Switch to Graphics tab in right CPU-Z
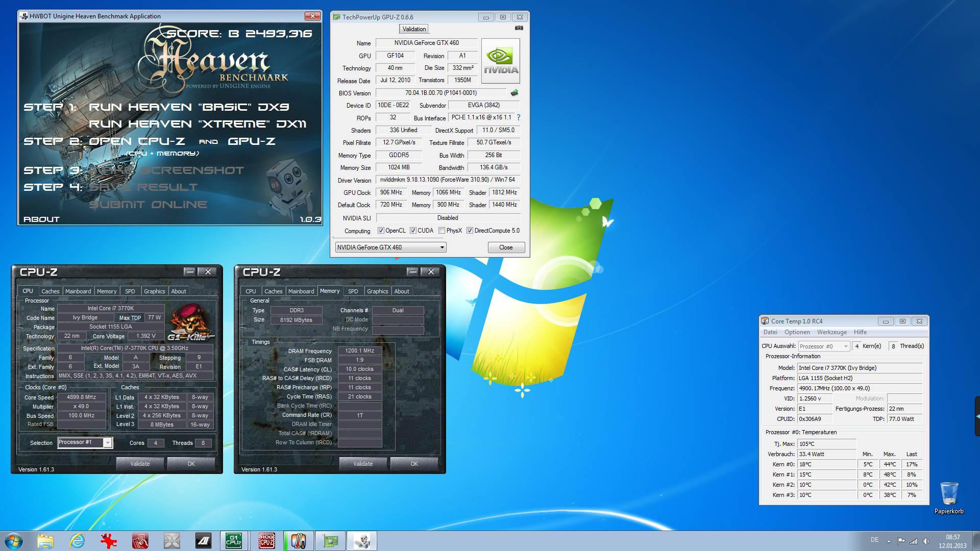This screenshot has width=980, height=551. (x=377, y=291)
